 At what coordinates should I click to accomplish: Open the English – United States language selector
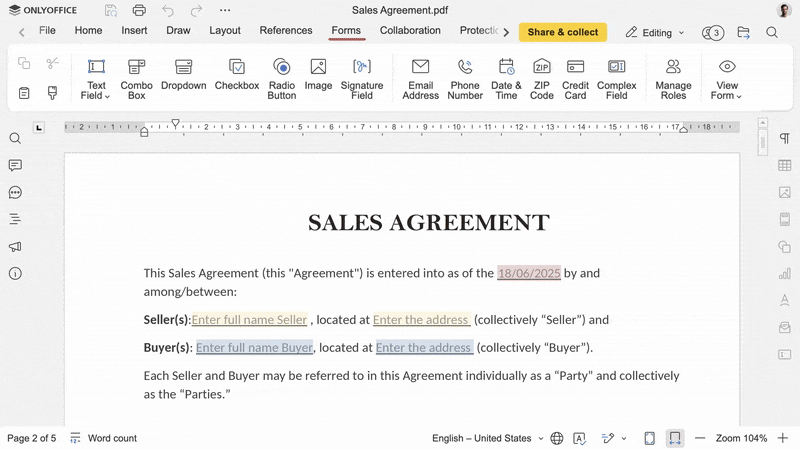(487, 438)
